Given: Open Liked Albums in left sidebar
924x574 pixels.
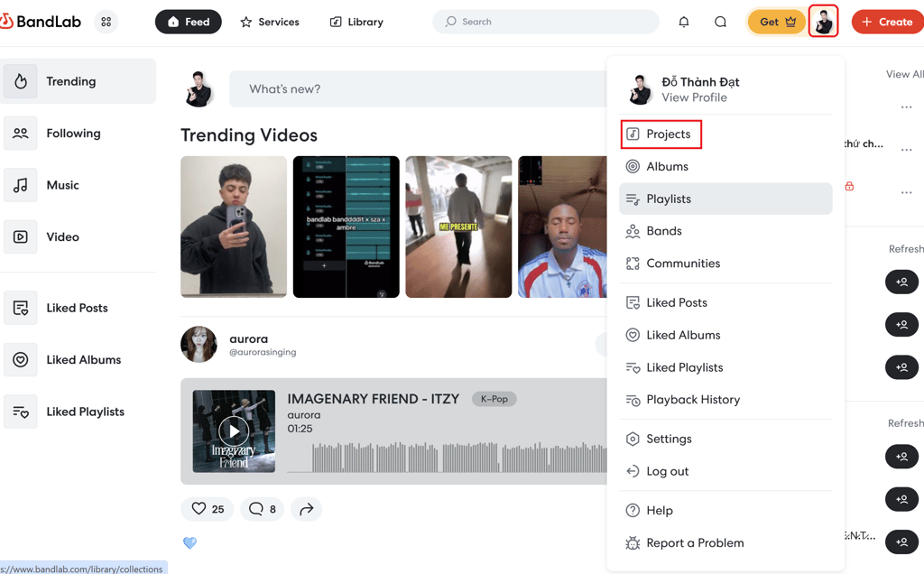Looking at the screenshot, I should (79, 359).
